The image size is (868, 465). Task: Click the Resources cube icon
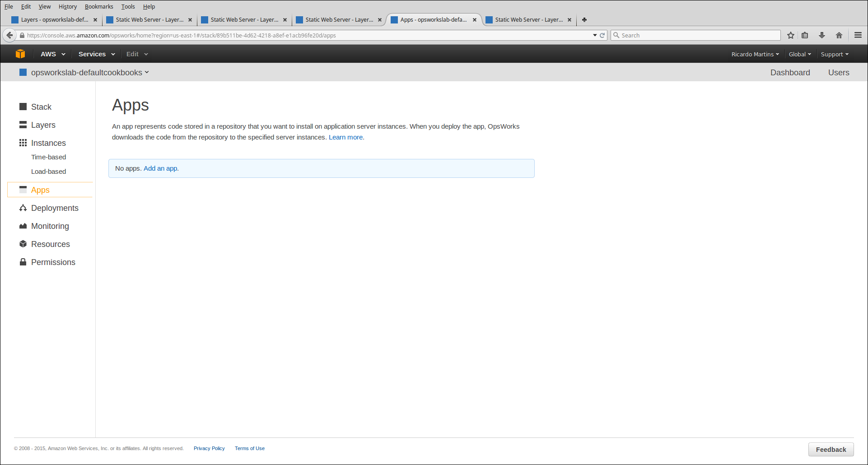click(x=23, y=244)
